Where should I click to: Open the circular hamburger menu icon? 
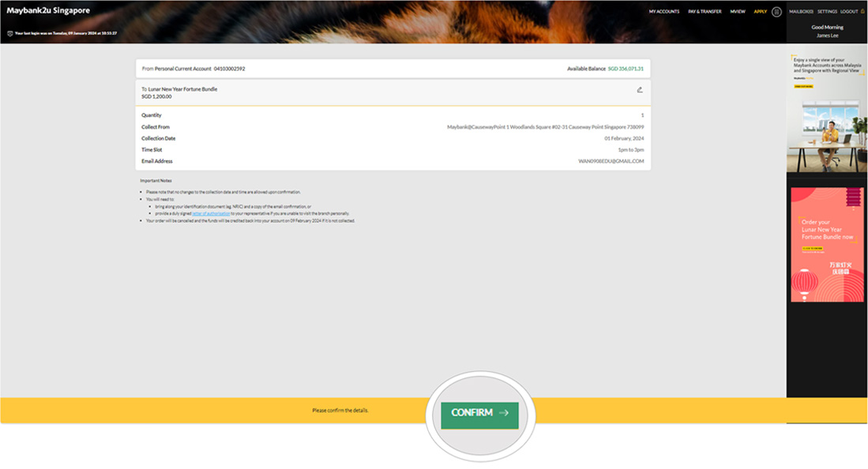pyautogui.click(x=776, y=12)
